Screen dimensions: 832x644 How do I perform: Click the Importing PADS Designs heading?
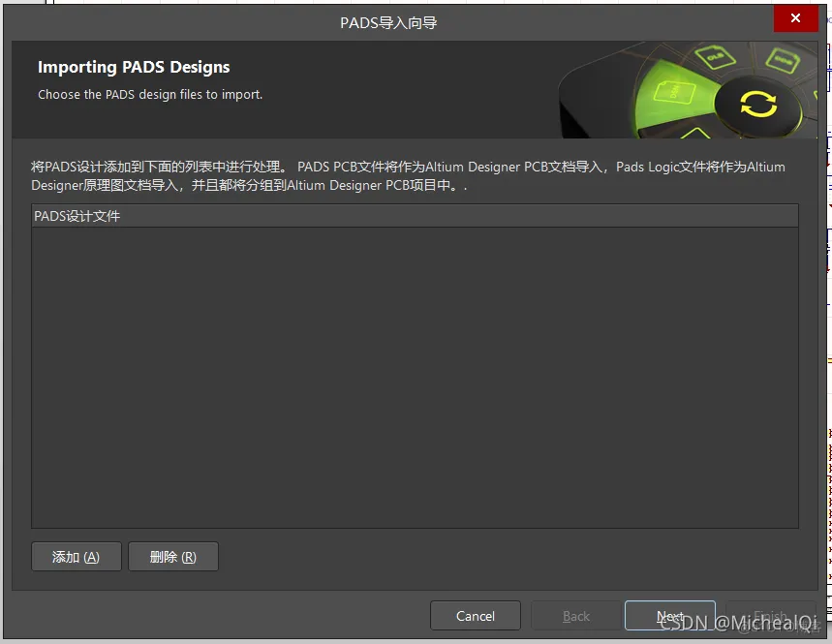click(134, 67)
